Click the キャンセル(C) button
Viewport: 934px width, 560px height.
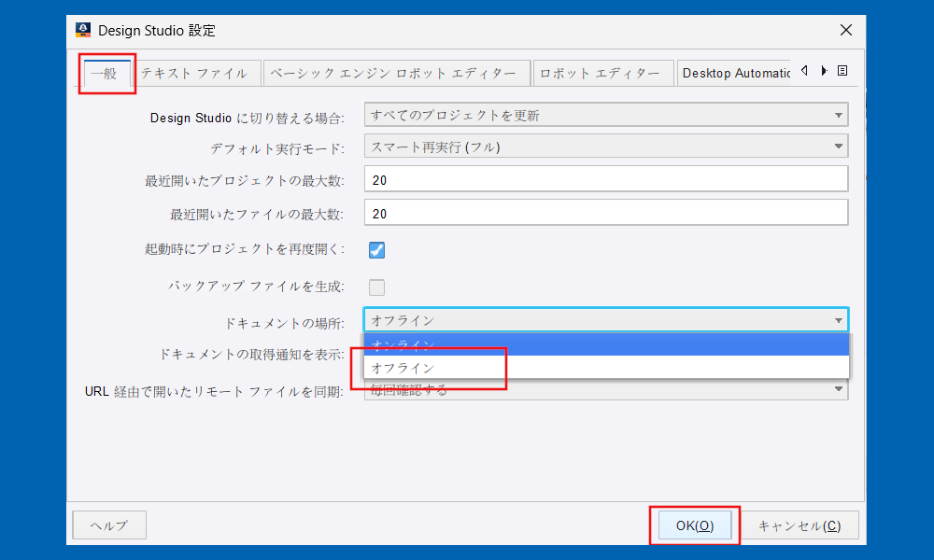(x=799, y=525)
